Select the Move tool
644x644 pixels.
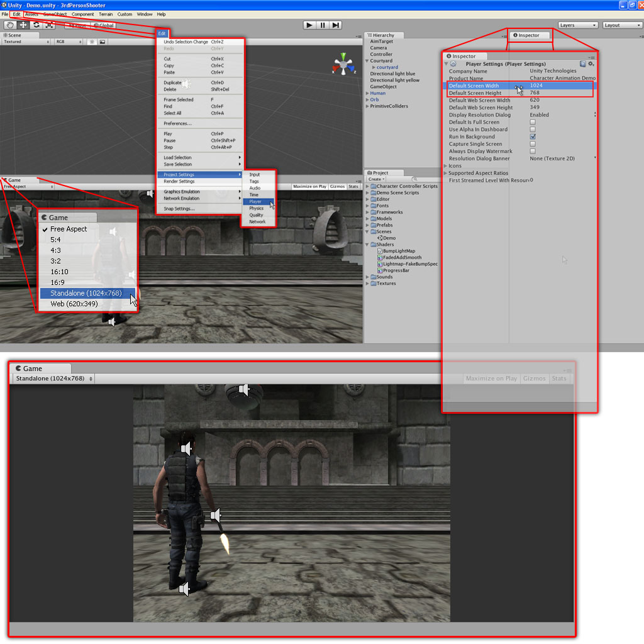pyautogui.click(x=23, y=25)
